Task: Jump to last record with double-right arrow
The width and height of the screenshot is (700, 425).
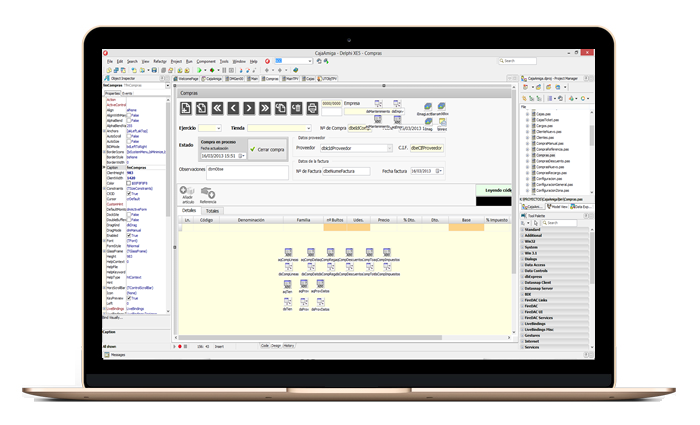Action: 262,107
